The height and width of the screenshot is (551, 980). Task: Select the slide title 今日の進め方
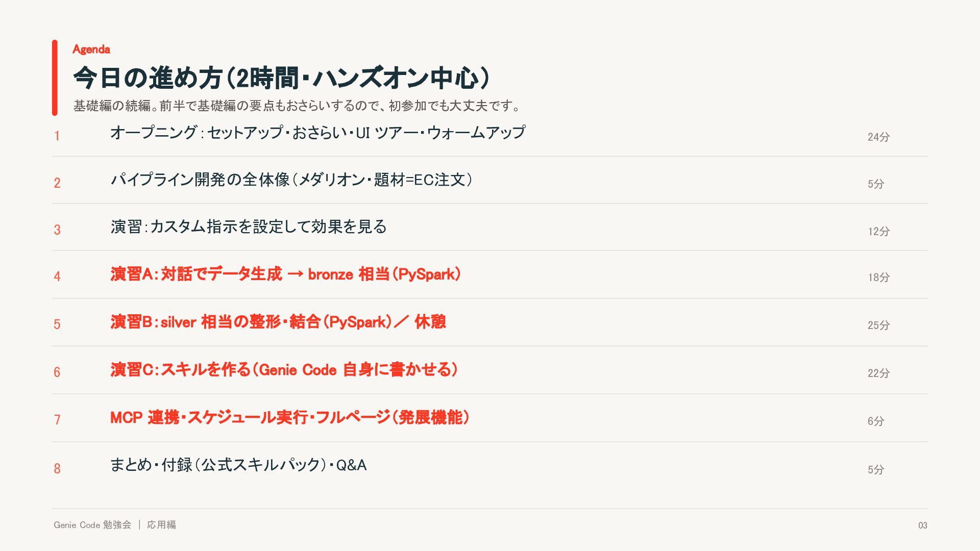[x=282, y=78]
